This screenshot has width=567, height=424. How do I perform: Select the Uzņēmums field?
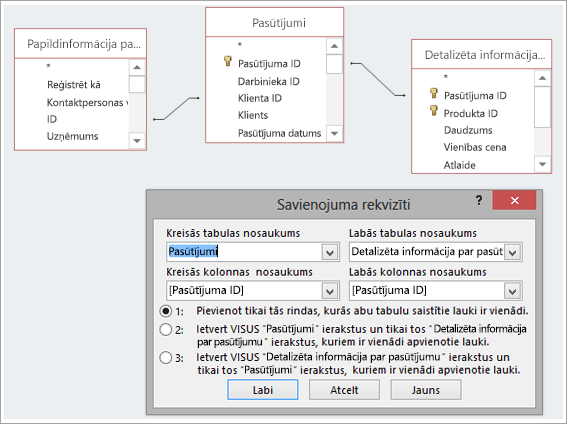[x=72, y=136]
